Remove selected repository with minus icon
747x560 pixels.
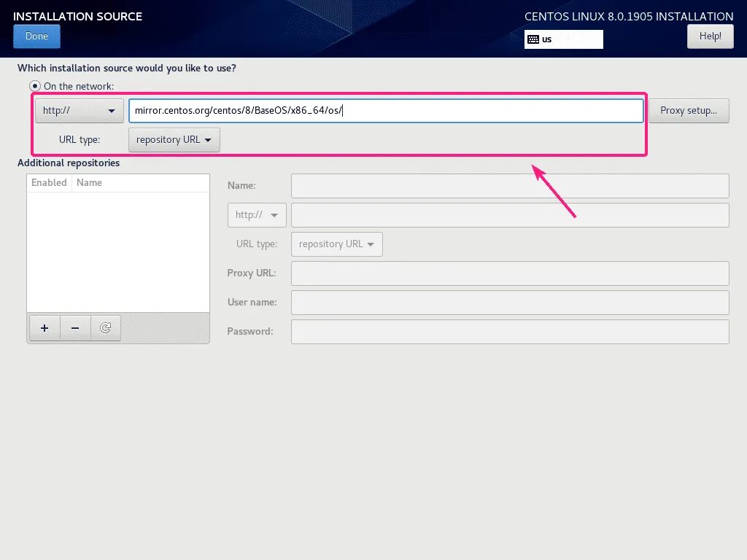[x=75, y=328]
